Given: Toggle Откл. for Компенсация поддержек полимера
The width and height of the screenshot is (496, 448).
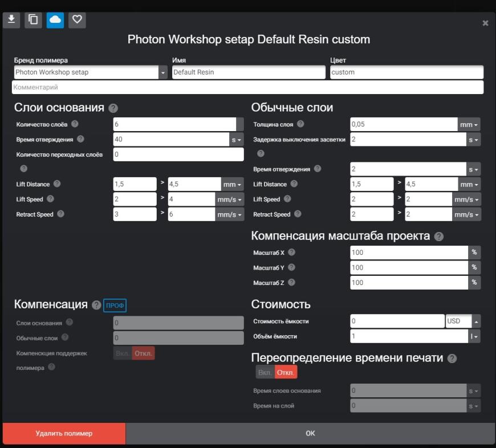Looking at the screenshot, I should click(143, 353).
